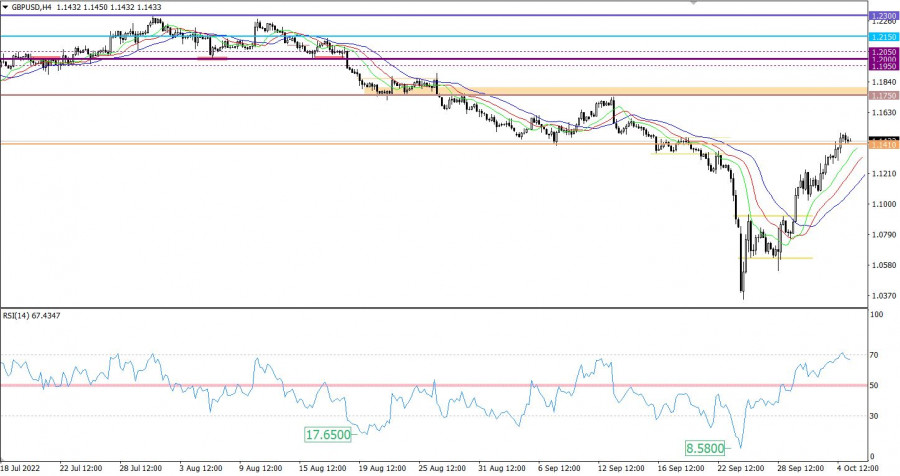Click the black current price tag

click(x=883, y=139)
